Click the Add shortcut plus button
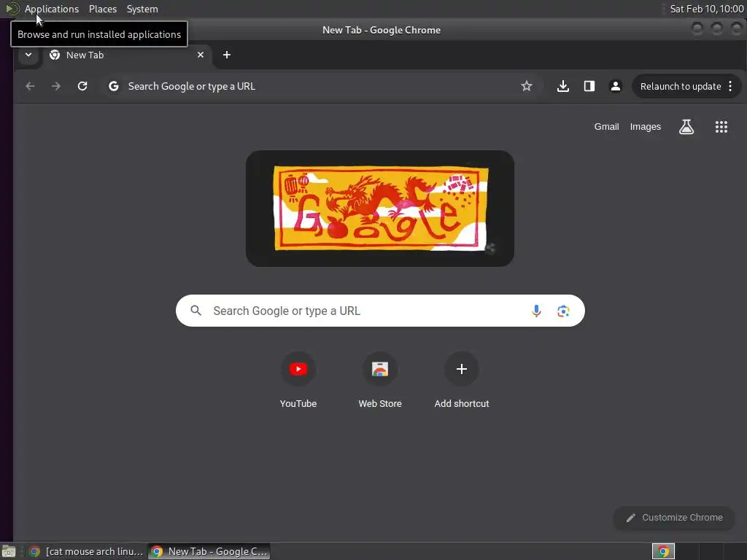 tap(462, 369)
